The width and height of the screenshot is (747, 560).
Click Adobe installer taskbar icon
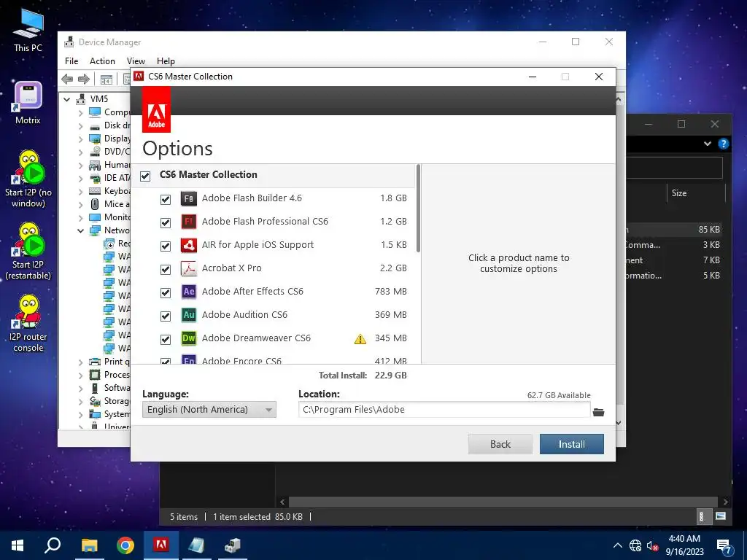pos(161,545)
